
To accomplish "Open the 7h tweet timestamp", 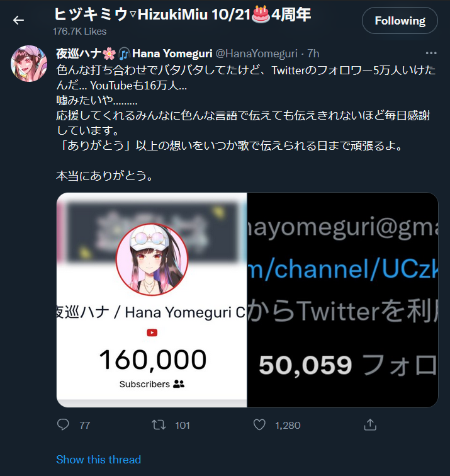I will coord(313,54).
